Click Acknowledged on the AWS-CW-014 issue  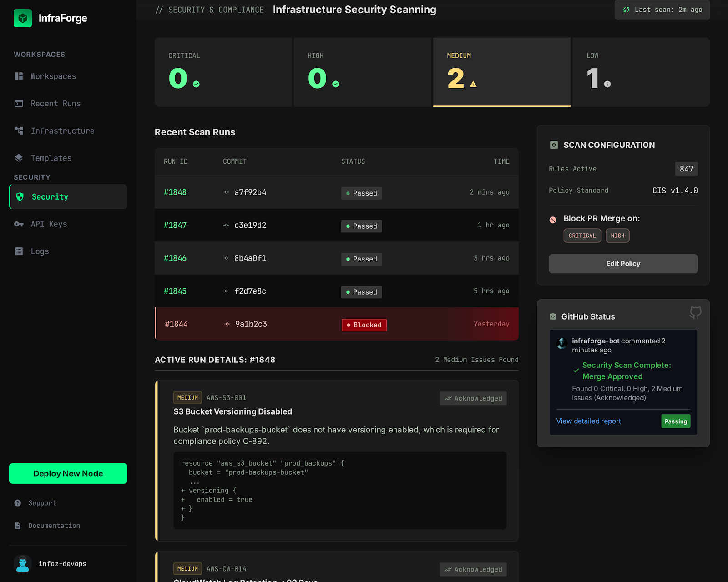(x=473, y=569)
